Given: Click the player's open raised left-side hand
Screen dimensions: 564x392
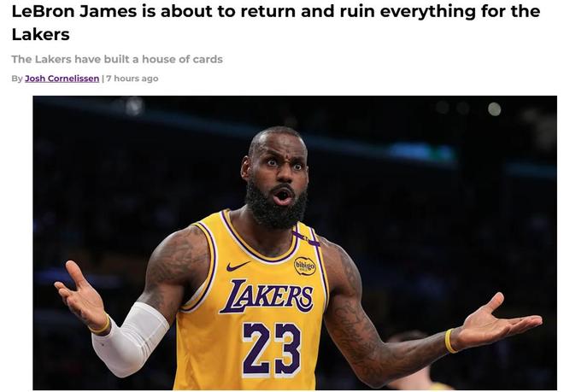Looking at the screenshot, I should [81, 295].
